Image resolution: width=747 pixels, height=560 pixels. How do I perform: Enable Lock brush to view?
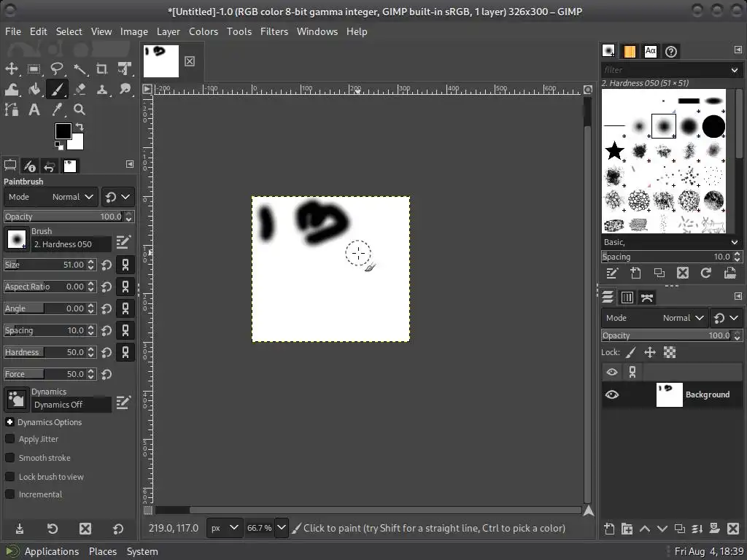[x=9, y=477]
